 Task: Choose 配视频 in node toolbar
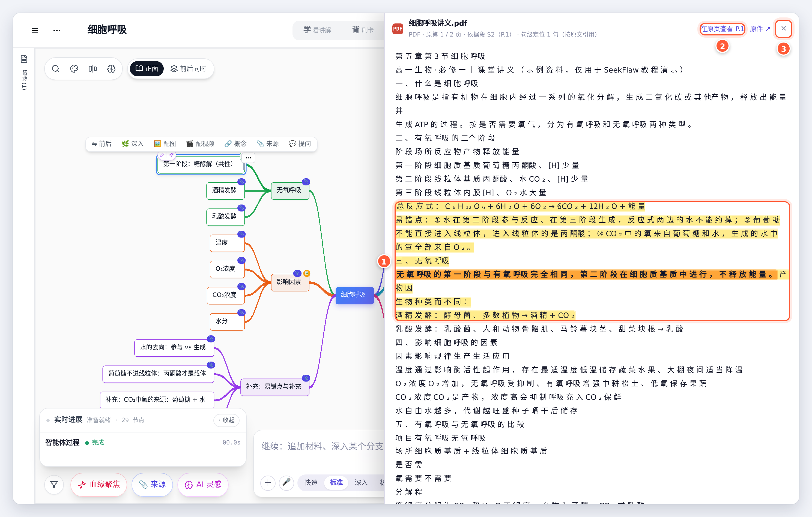pos(200,144)
